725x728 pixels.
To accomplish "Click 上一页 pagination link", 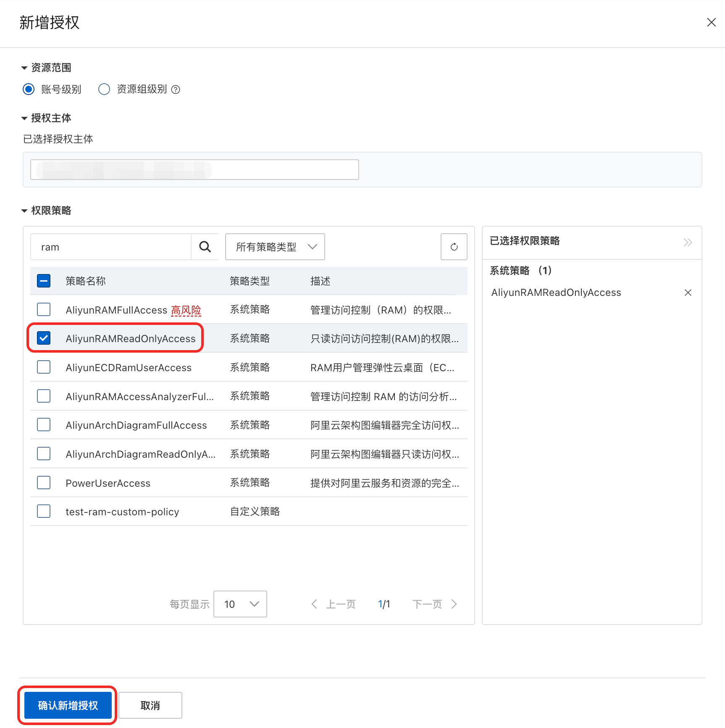I will pos(341,604).
